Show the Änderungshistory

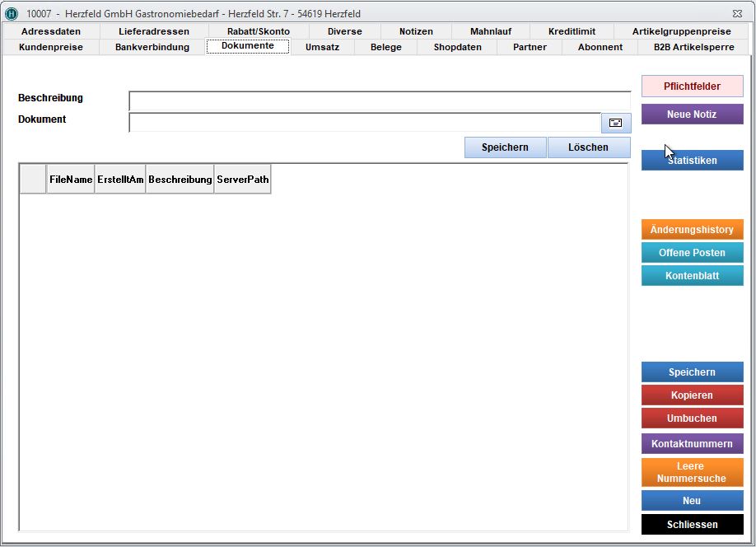tap(692, 230)
